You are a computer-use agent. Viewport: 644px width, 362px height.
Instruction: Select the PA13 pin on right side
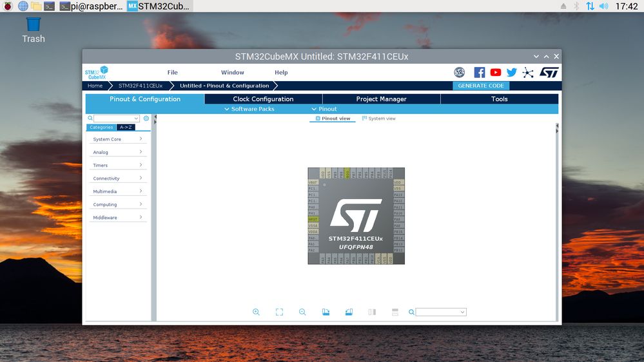(398, 195)
